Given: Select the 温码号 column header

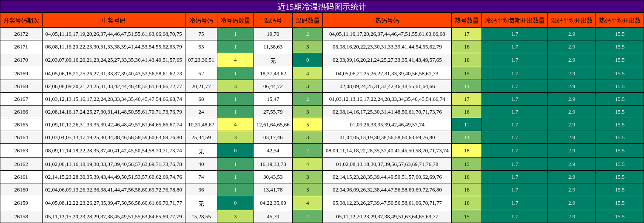Looking at the screenshot, I should (x=273, y=20).
